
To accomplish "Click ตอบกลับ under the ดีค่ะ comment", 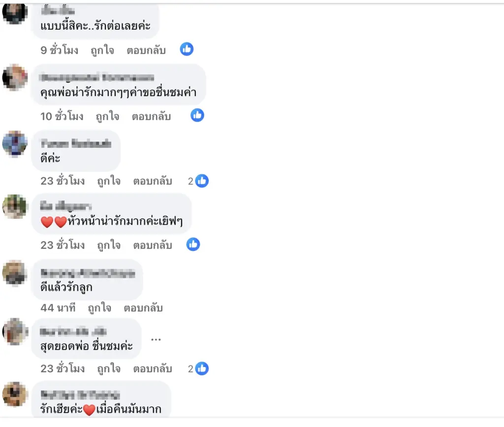I will 153,181.
